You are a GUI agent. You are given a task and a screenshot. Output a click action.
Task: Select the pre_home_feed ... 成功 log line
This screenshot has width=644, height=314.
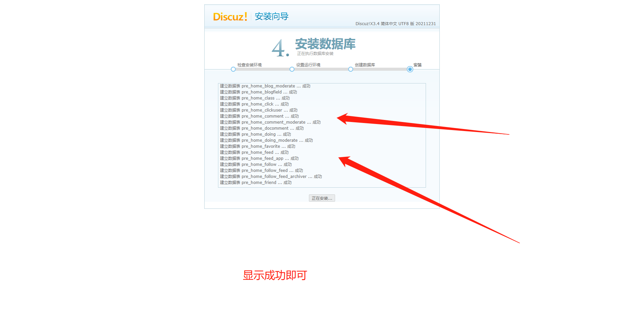[x=254, y=152]
